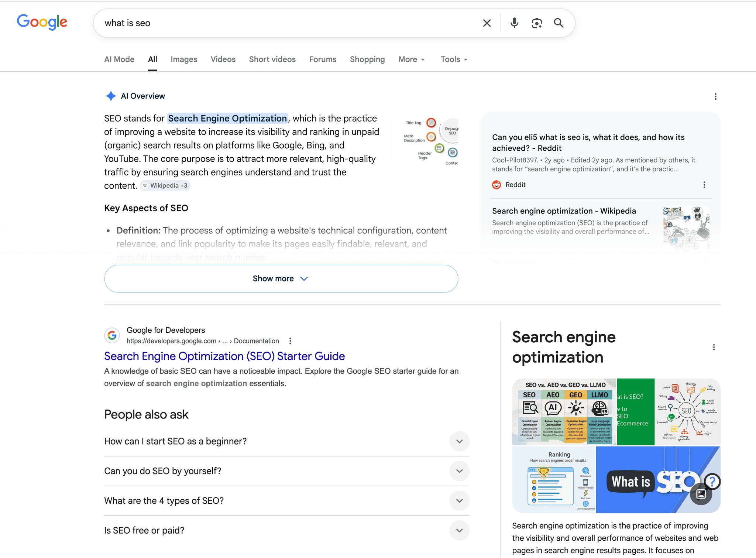756x558 pixels.
Task: Open the blue 'What is SEO' banner image
Action: tap(658, 479)
